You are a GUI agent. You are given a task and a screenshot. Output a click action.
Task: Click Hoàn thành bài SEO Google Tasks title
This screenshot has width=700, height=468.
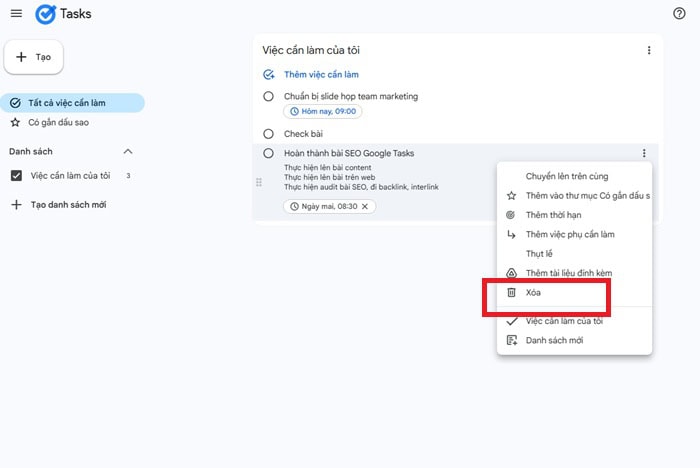pyautogui.click(x=349, y=153)
